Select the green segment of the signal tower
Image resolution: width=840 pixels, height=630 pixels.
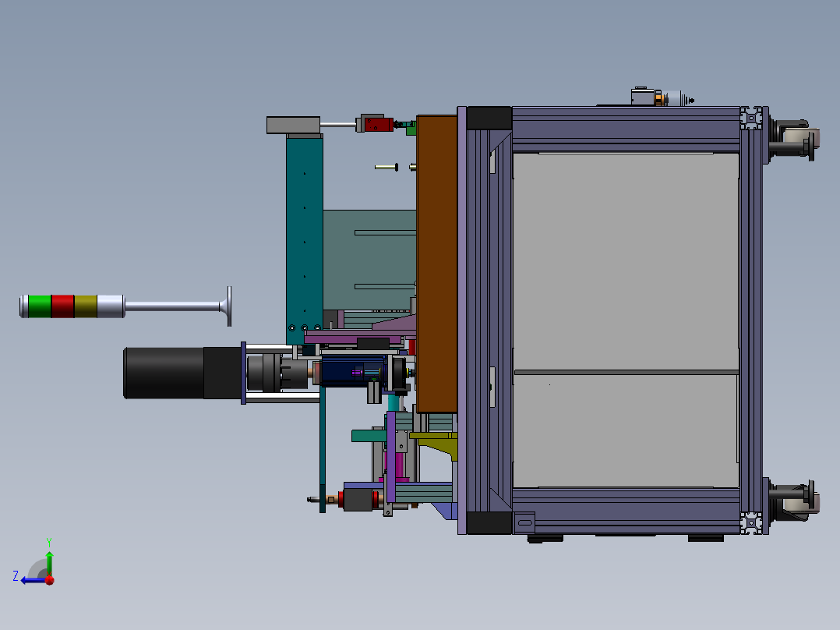pos(40,306)
